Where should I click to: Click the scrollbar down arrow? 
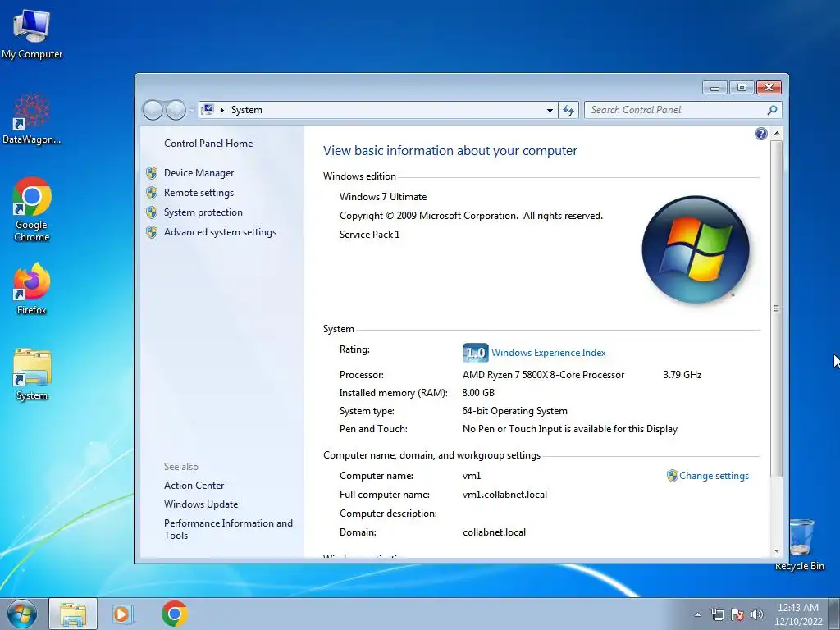tap(777, 550)
